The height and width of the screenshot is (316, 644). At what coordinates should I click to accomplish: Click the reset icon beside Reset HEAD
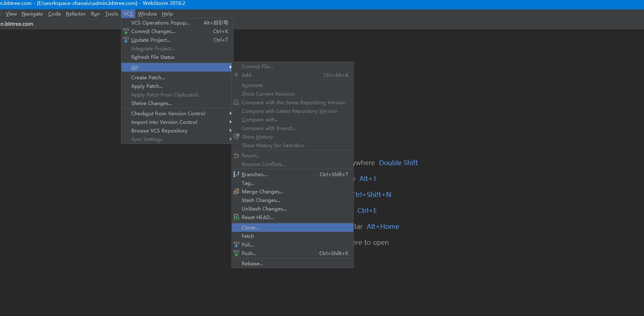coord(236,217)
